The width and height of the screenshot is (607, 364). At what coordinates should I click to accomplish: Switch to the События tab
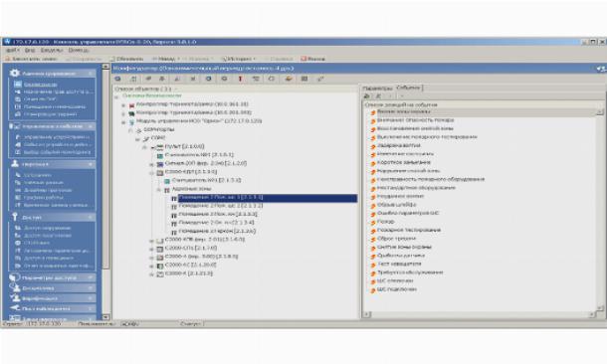point(408,88)
